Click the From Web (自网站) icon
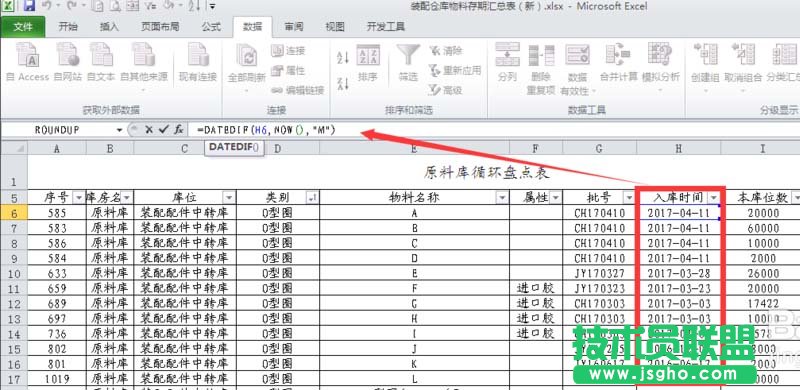 67,62
